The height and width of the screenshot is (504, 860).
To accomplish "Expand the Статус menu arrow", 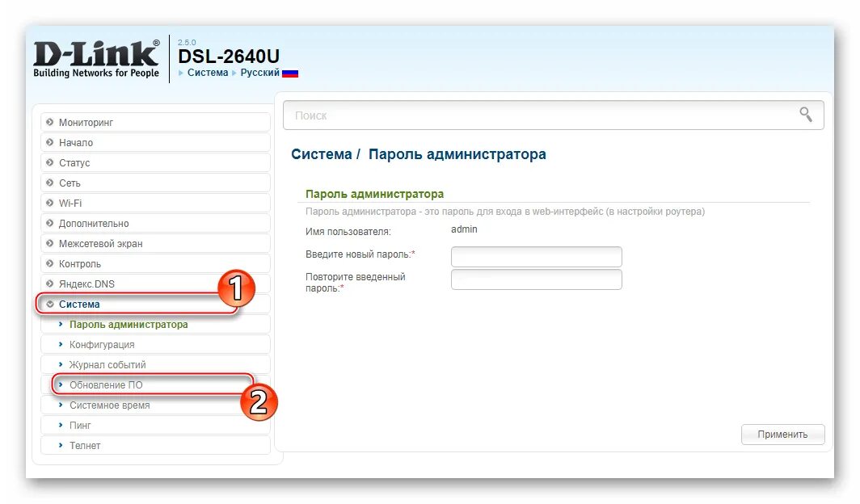I will point(50,162).
